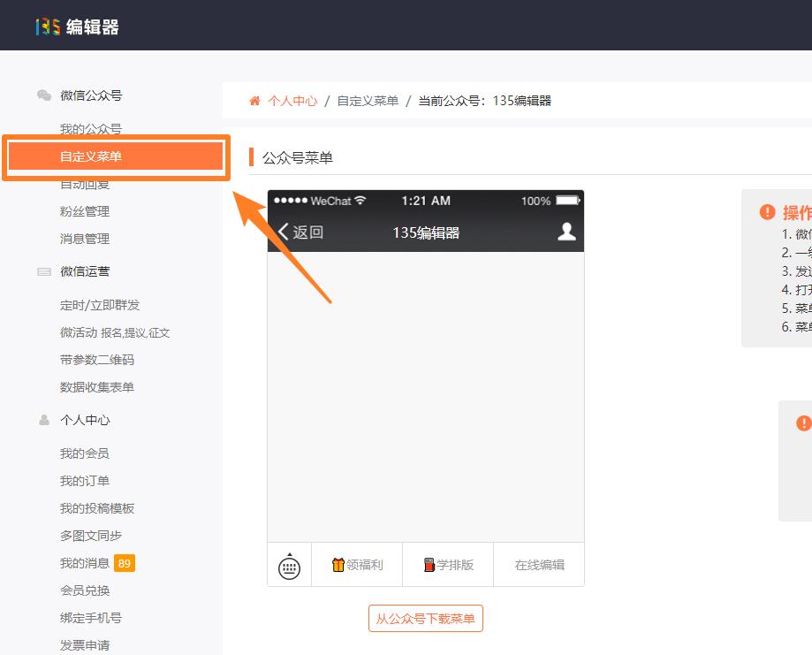
Task: Click the person icon beside 个人中心
Action: tap(44, 420)
